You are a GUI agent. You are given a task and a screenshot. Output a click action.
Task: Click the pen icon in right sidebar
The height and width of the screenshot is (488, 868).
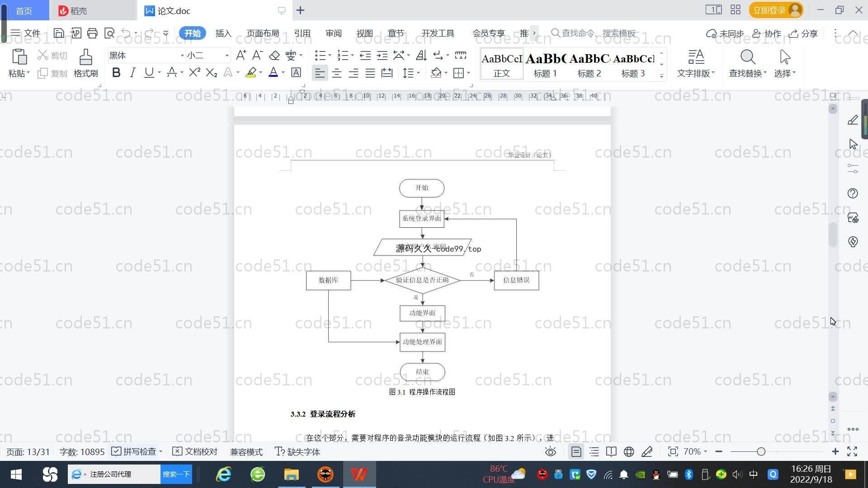853,120
